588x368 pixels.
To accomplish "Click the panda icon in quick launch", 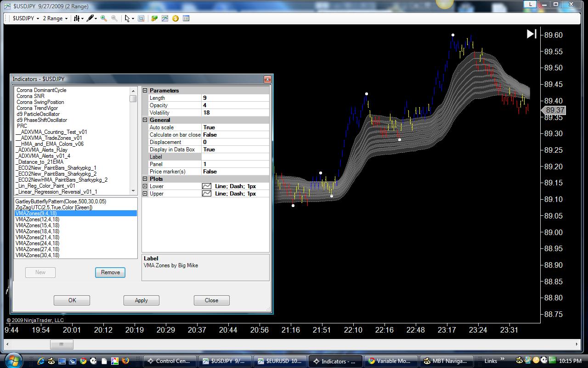I will point(94,361).
